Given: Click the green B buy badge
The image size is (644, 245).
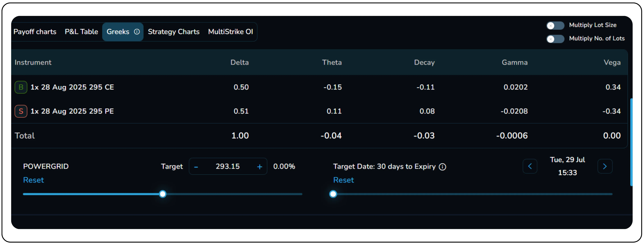Looking at the screenshot, I should coord(21,87).
